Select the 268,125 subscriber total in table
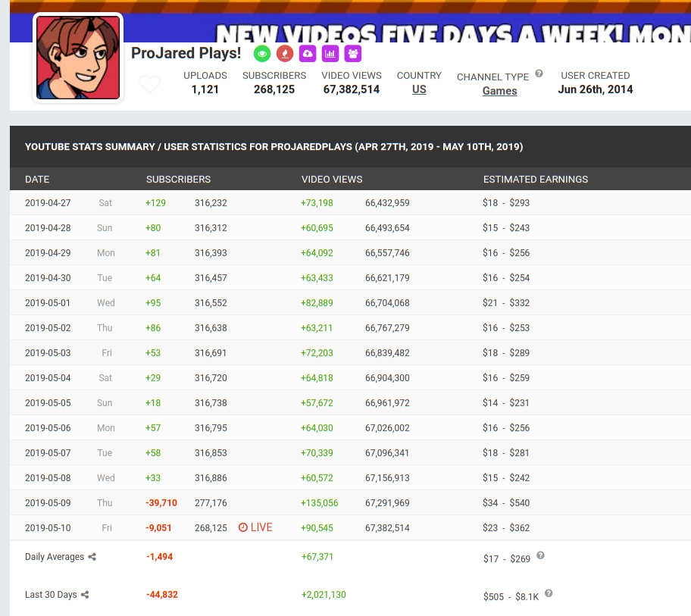691x616 pixels. tap(211, 528)
